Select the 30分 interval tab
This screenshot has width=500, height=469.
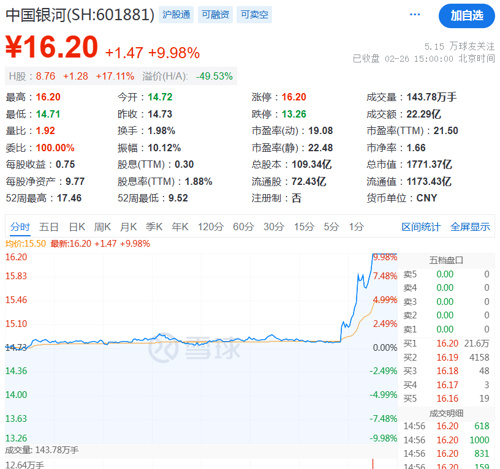click(x=274, y=227)
